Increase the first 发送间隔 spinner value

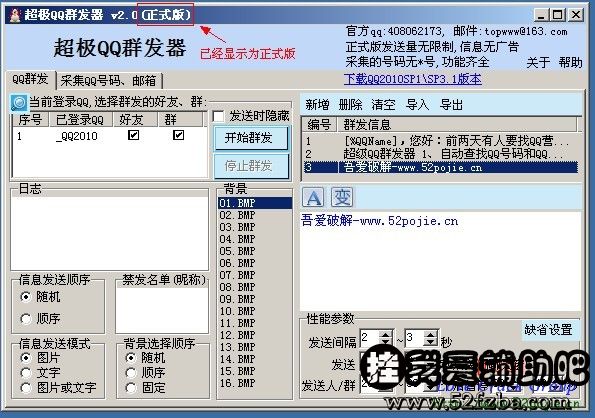(386, 334)
